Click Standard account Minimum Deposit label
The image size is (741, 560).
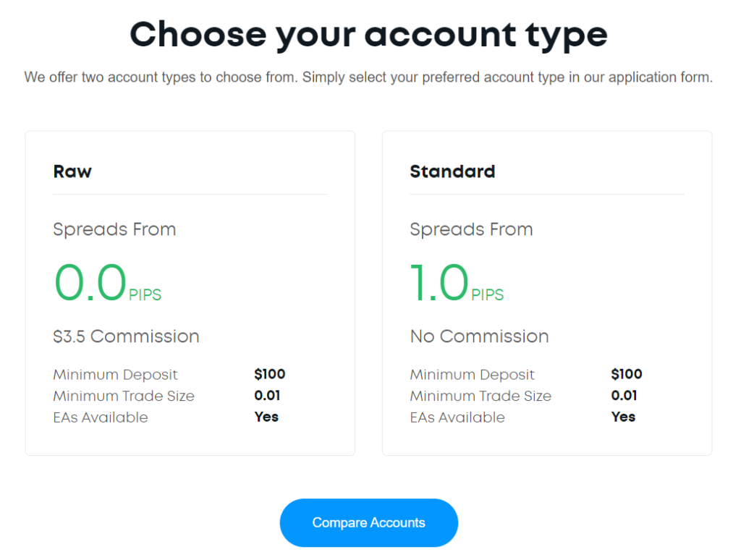click(x=472, y=375)
